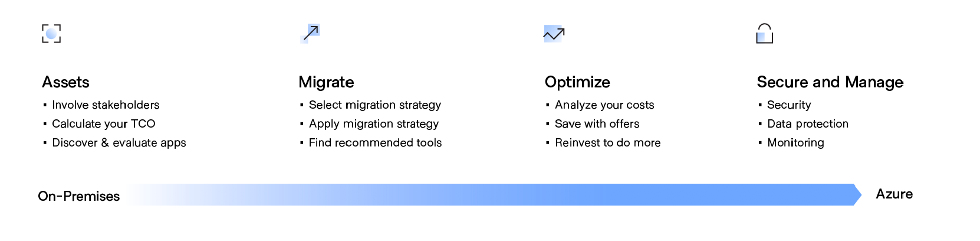The image size is (980, 241).
Task: Open Calculate your TCO item
Action: coord(104,124)
